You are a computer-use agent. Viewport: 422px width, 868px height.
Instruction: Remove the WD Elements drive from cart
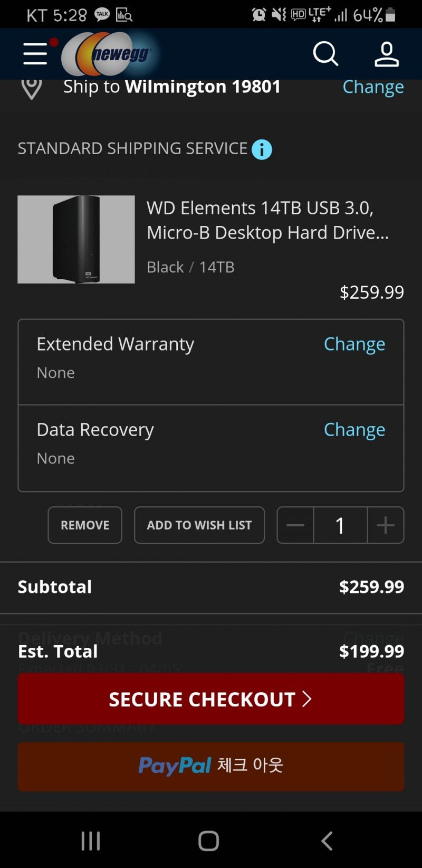click(85, 525)
